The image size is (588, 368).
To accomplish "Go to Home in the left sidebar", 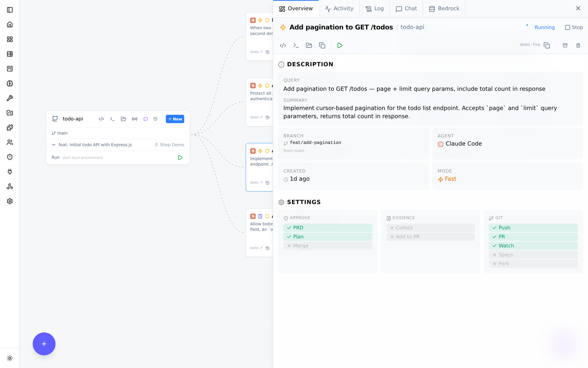I will [10, 25].
